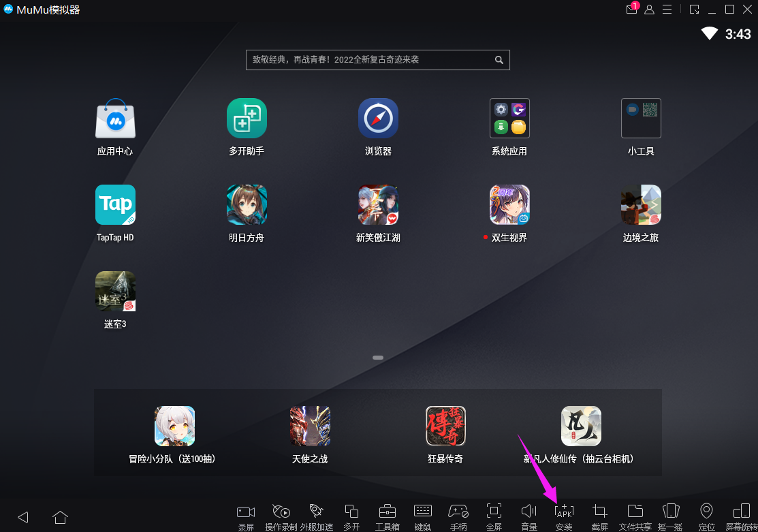Click 屏幕旋转 rotate screen

click(x=742, y=517)
